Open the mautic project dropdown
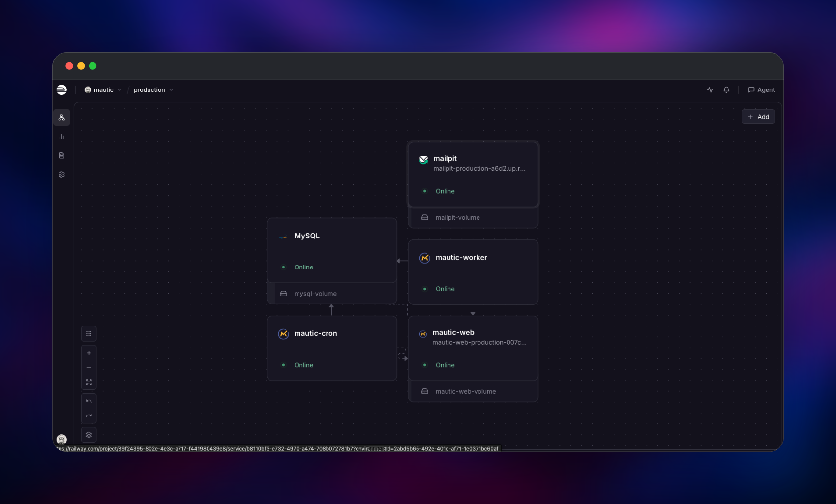Viewport: 836px width, 504px height. coord(103,90)
